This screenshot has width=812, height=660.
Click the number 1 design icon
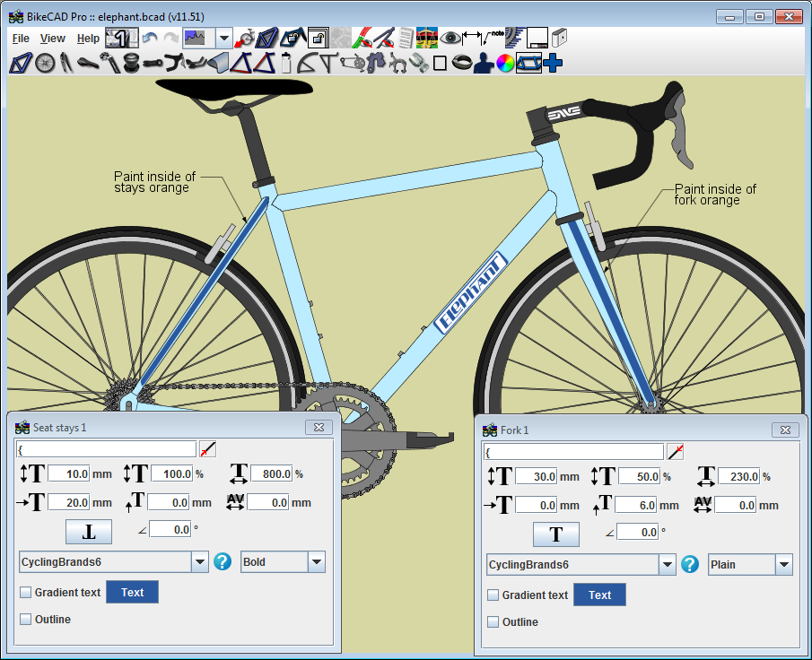(x=122, y=38)
